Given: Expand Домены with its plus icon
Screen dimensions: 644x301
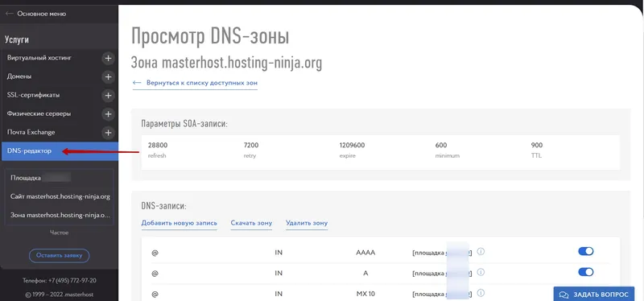Looking at the screenshot, I should (108, 76).
